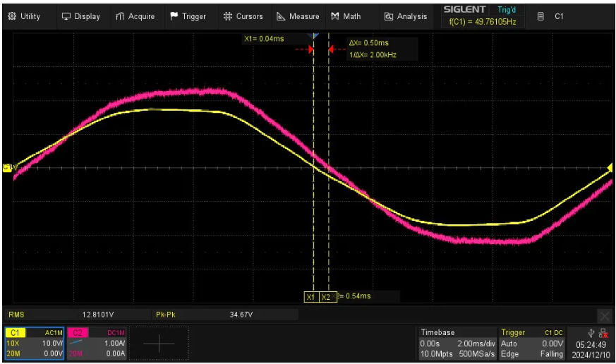The height and width of the screenshot is (364, 616).
Task: Click the trigger Falling slope text
Action: pos(551,354)
